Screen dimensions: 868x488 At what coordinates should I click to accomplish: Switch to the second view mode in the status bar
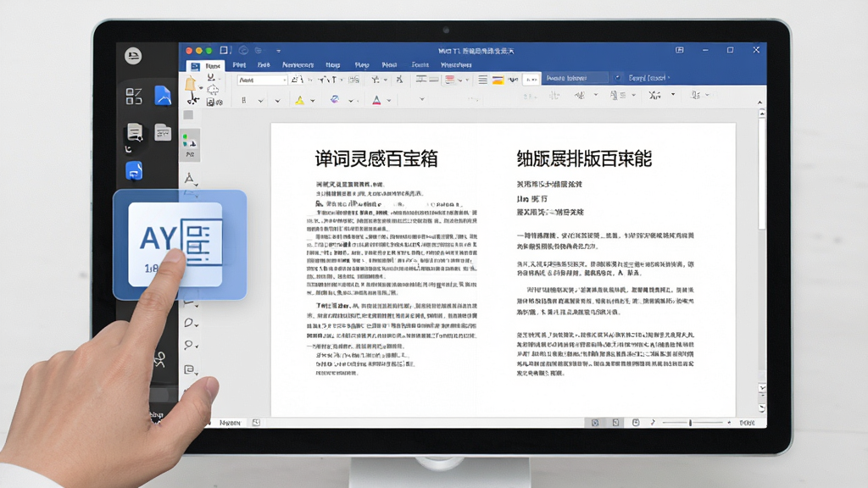click(615, 423)
